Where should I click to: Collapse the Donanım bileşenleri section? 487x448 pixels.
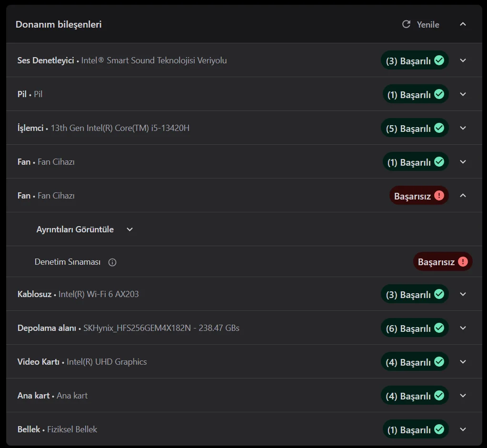[463, 24]
